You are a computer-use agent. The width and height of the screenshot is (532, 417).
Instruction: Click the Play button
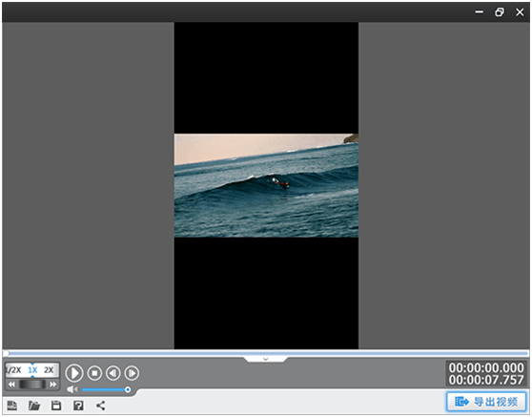[x=74, y=373]
